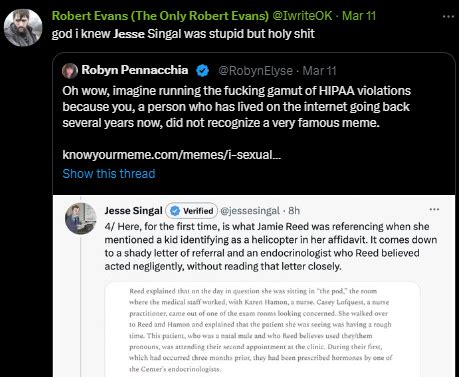Open the Mar 11 timestamp on quoted tweet

(x=319, y=71)
